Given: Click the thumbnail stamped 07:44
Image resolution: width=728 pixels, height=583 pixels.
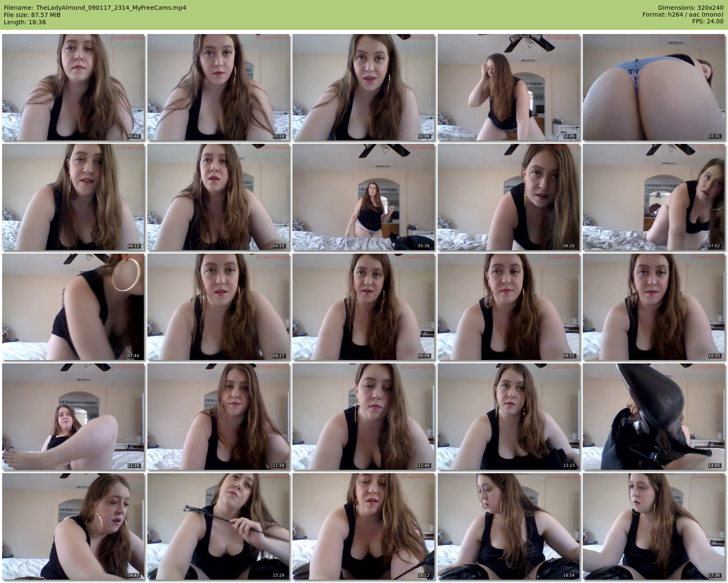Looking at the screenshot, I should [73, 307].
